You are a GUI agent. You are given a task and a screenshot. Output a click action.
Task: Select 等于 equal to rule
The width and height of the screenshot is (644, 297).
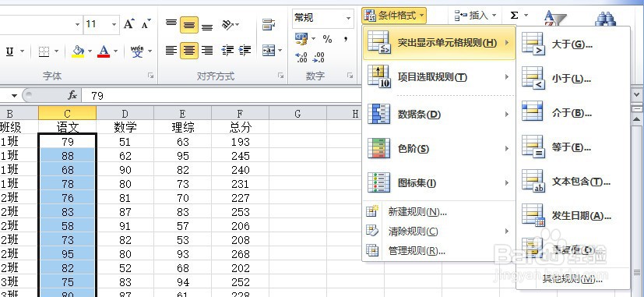(572, 147)
